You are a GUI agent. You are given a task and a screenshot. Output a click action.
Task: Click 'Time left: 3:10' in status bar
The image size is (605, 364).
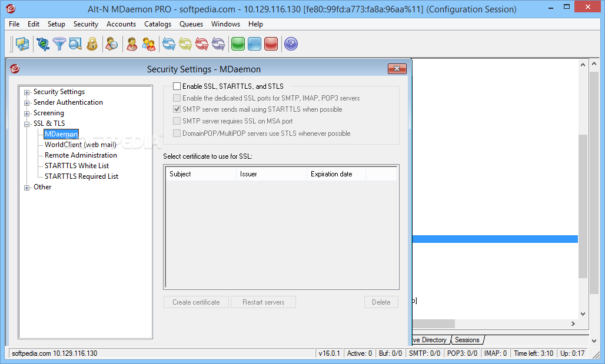(533, 353)
